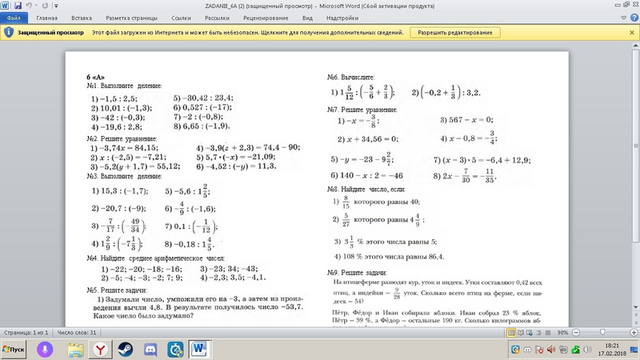
Task: Switch to the Рецензирование ribbon tab
Action: pos(266,18)
